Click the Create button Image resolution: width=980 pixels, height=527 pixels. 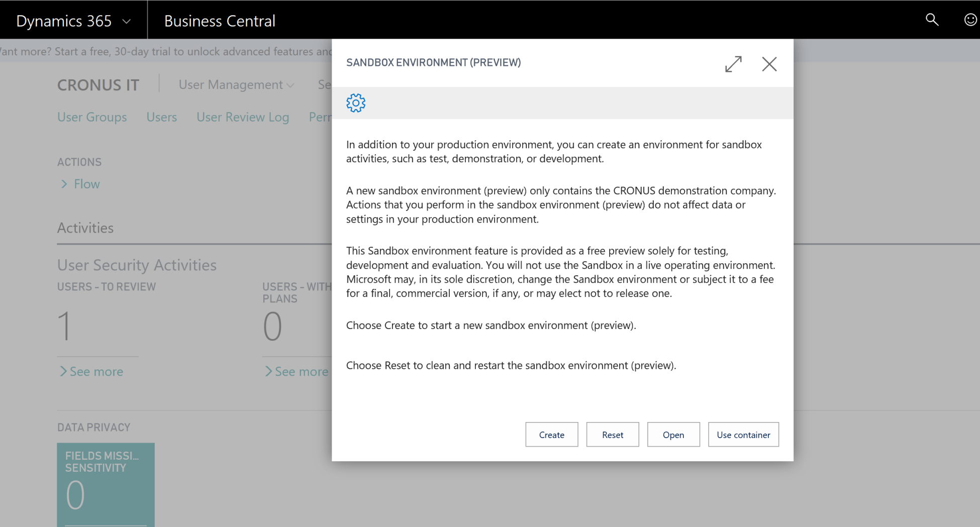coord(552,435)
